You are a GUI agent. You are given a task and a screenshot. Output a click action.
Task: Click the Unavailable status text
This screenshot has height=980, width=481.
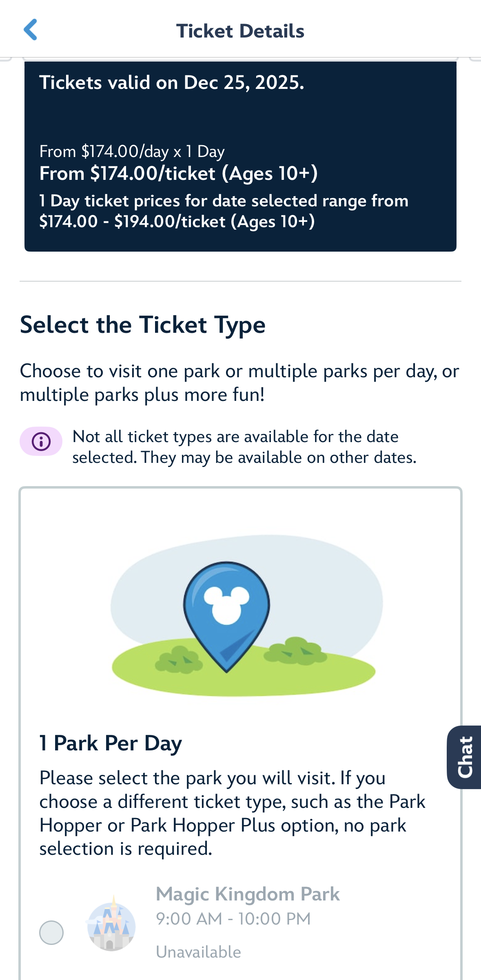(198, 952)
